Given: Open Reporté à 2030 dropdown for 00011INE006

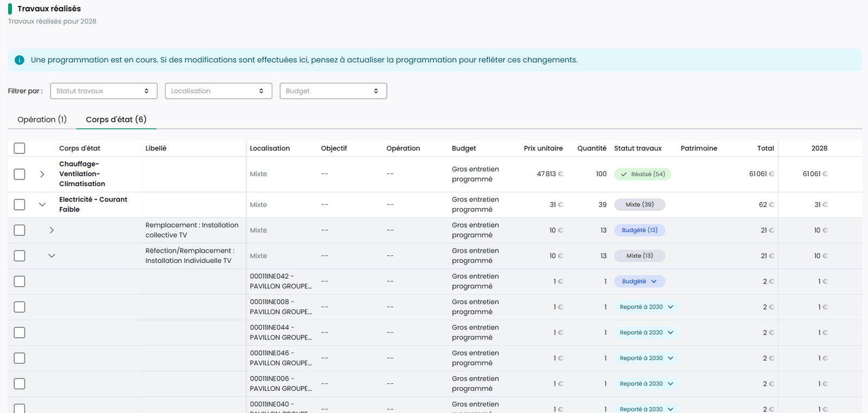Looking at the screenshot, I should [x=647, y=384].
